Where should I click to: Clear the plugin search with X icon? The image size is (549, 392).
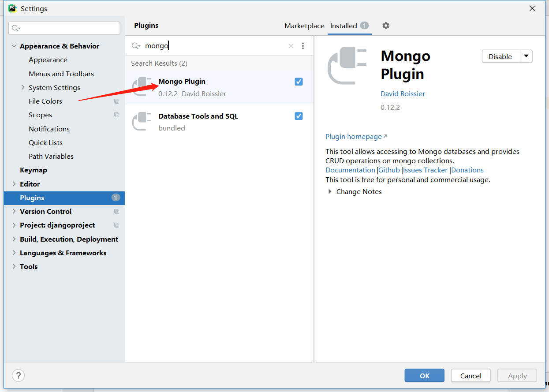point(291,46)
